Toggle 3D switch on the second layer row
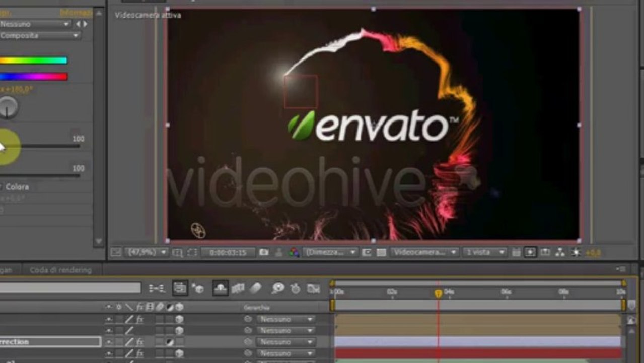Viewport: 644px width, 363px height. [x=179, y=331]
